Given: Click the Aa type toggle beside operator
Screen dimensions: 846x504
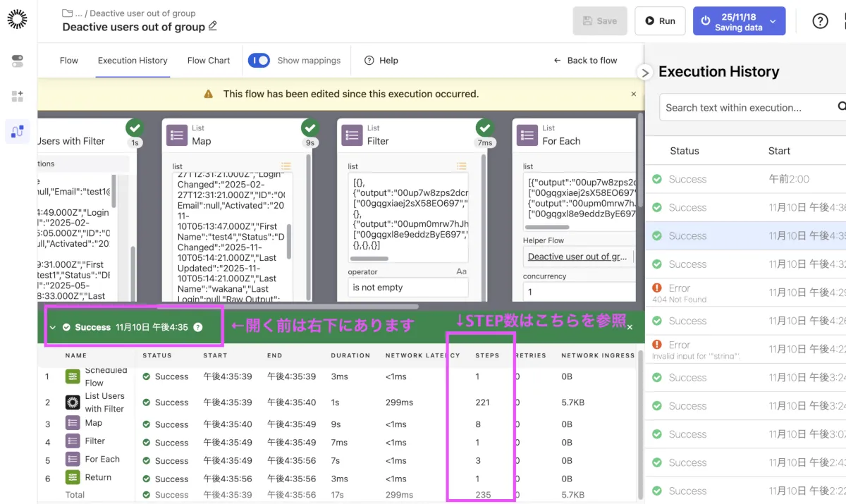Looking at the screenshot, I should point(462,271).
